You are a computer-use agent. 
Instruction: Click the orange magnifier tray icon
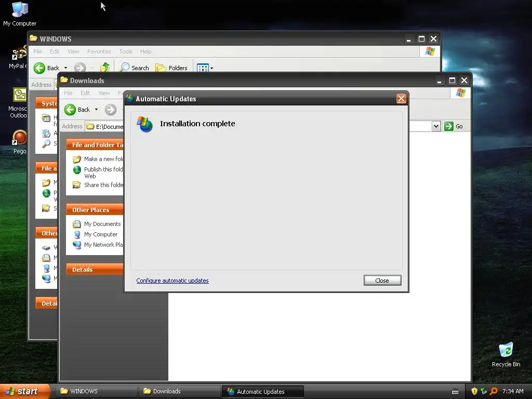[494, 391]
